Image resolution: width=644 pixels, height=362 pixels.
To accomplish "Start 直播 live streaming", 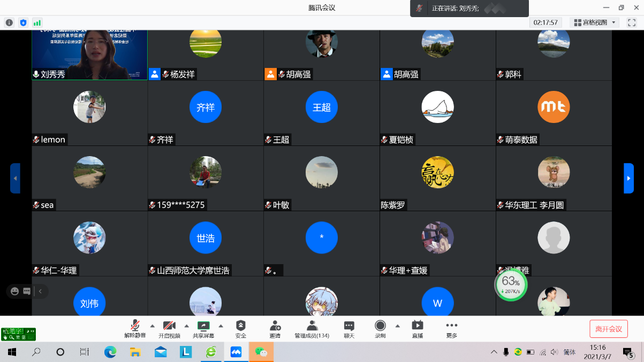I will (418, 328).
